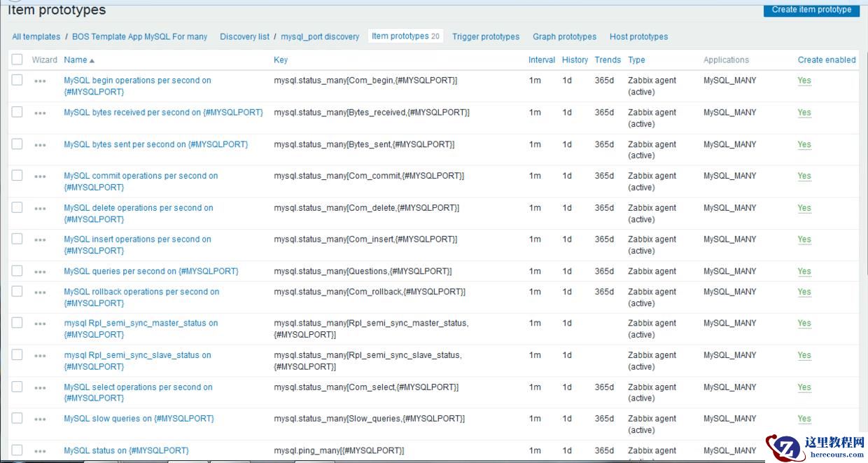The width and height of the screenshot is (868, 463).
Task: Open wizard menu for MySQL begin operations row
Action: (x=40, y=81)
